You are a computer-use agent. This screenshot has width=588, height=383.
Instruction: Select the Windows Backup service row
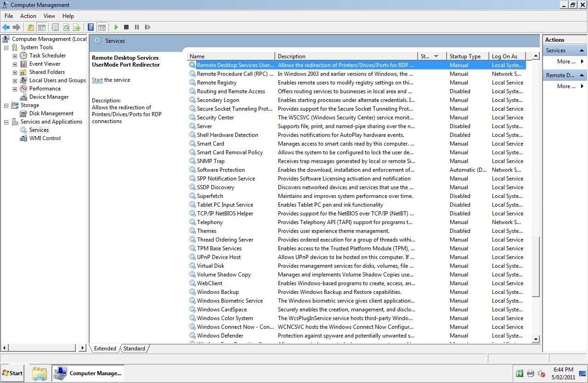[356, 292]
